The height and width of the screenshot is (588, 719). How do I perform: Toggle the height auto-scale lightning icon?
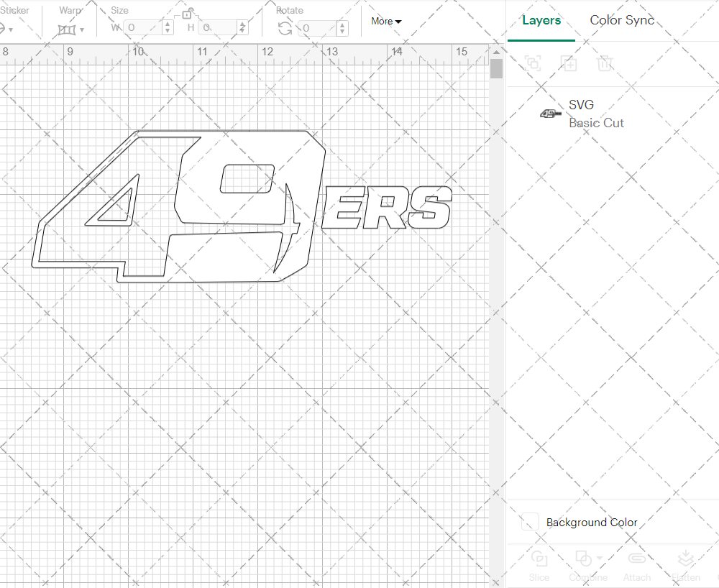tap(243, 26)
